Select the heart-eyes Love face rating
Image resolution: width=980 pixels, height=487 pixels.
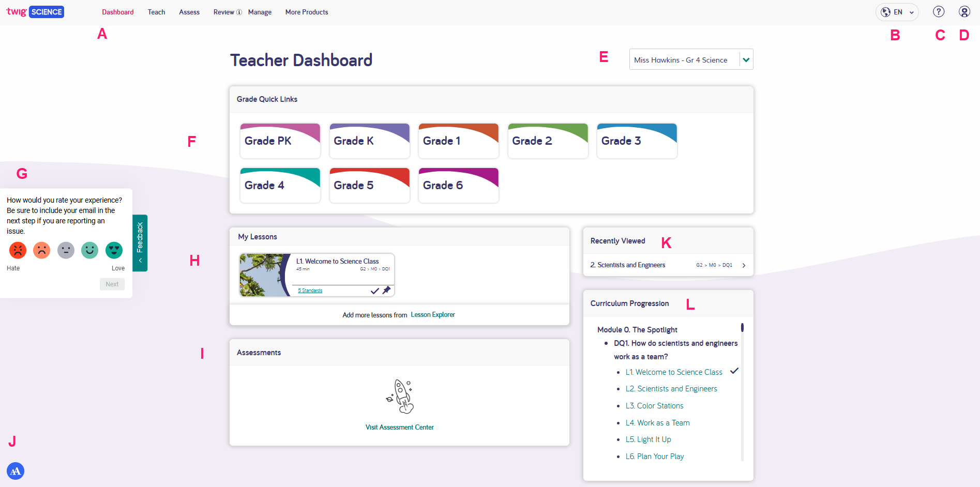click(114, 250)
